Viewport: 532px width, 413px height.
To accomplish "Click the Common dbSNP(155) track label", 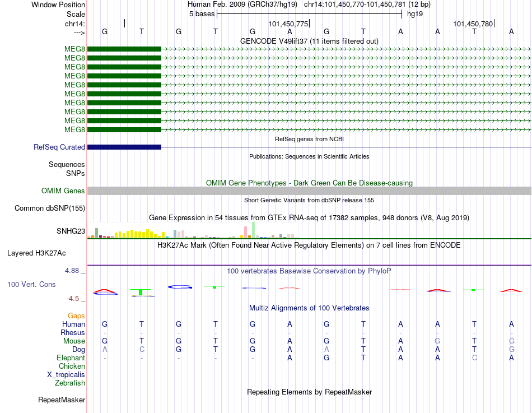I will click(x=49, y=208).
